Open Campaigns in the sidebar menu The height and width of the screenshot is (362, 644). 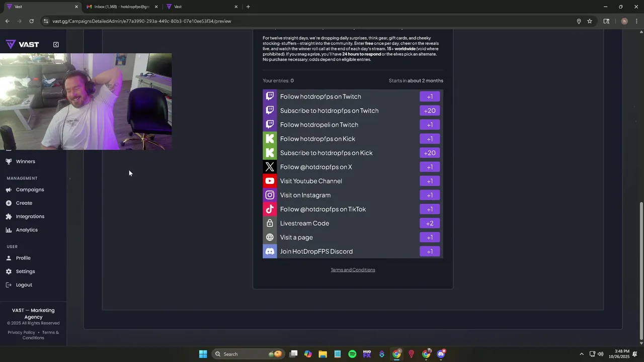click(x=30, y=190)
